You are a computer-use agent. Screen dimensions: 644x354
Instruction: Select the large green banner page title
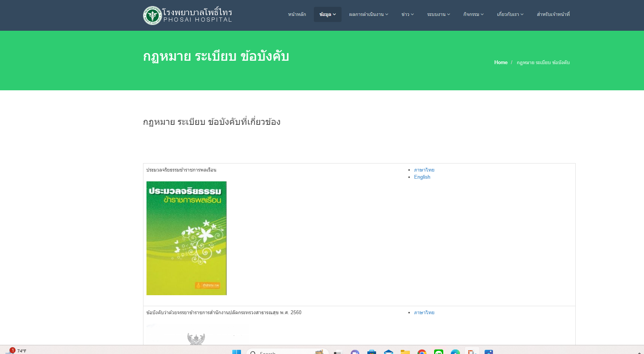216,57
